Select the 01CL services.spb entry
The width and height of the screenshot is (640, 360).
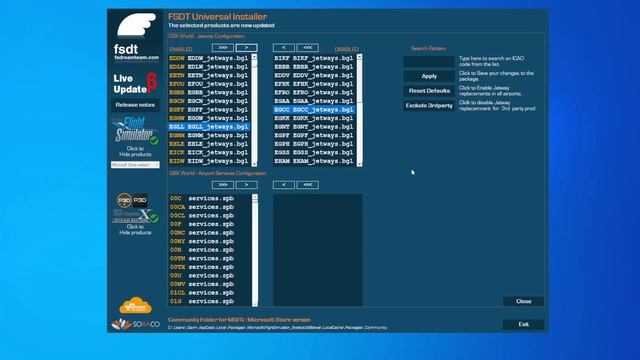tap(210, 293)
